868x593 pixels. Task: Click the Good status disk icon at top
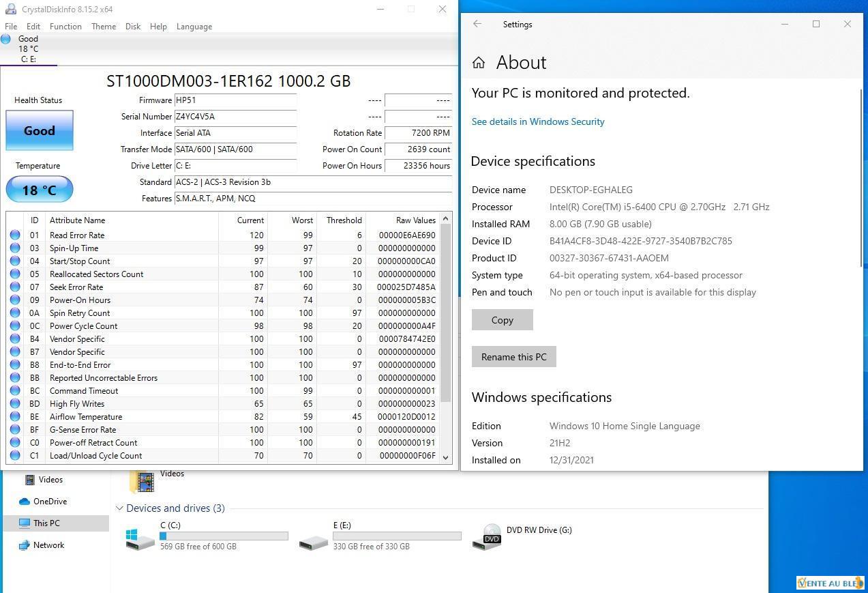pyautogui.click(x=6, y=39)
